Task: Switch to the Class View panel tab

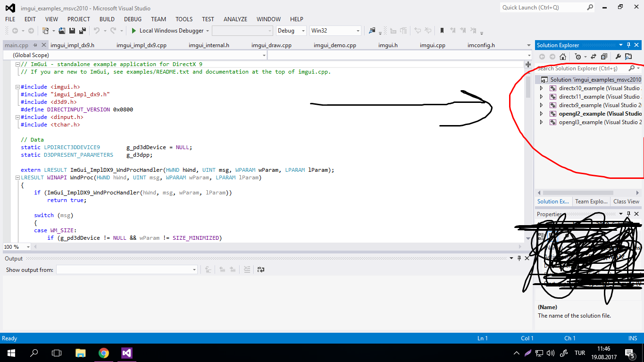Action: click(627, 202)
